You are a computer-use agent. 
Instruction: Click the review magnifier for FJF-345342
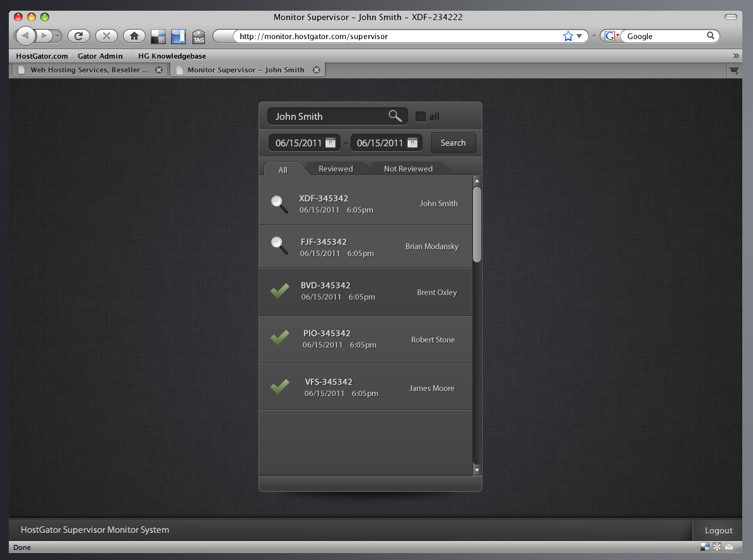(279, 245)
